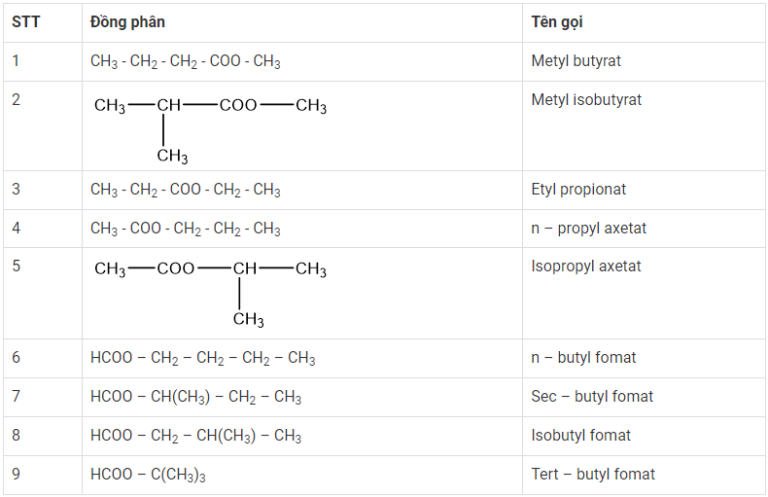Image resolution: width=768 pixels, height=497 pixels.
Task: Click the Isobutyl fomat cell
Action: [x=581, y=435]
